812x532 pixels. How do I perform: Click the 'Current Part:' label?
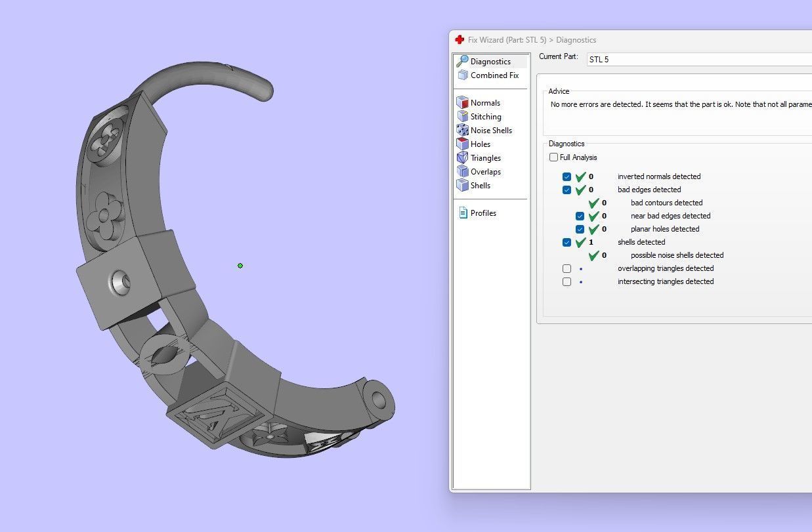pyautogui.click(x=559, y=56)
